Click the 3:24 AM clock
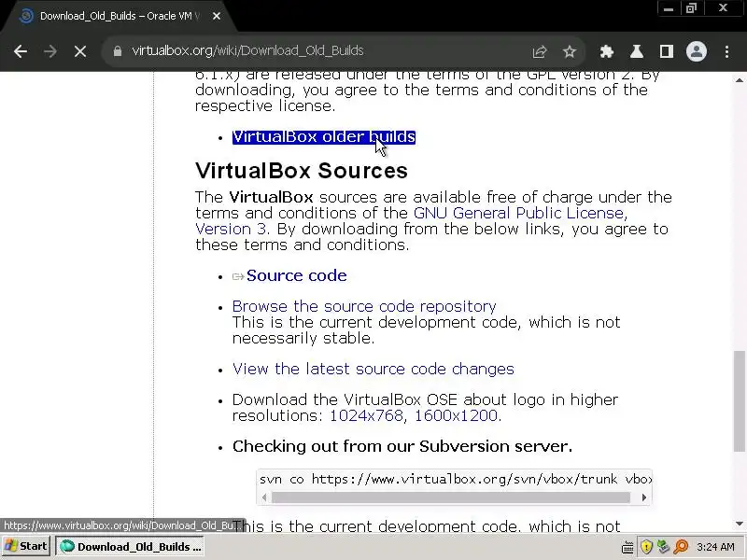The image size is (747, 560). (715, 547)
